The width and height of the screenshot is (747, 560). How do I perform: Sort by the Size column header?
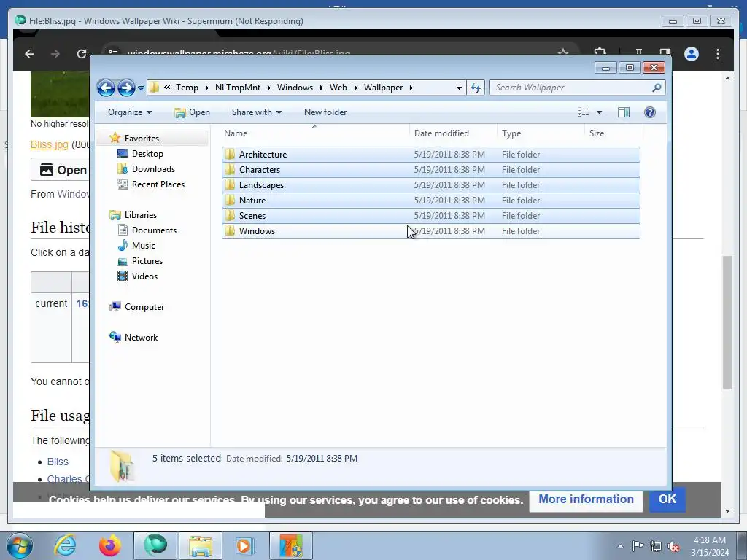pyautogui.click(x=614, y=133)
